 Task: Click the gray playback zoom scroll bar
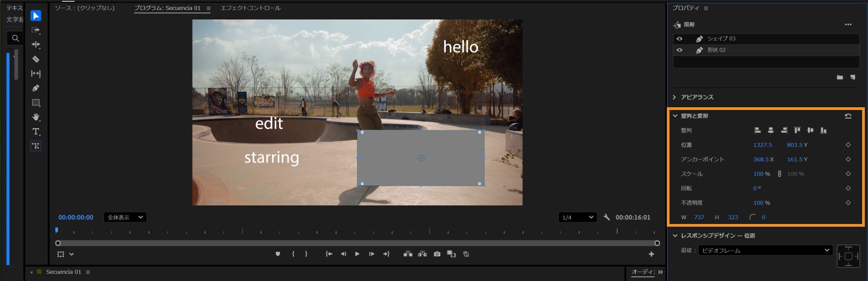(x=357, y=243)
